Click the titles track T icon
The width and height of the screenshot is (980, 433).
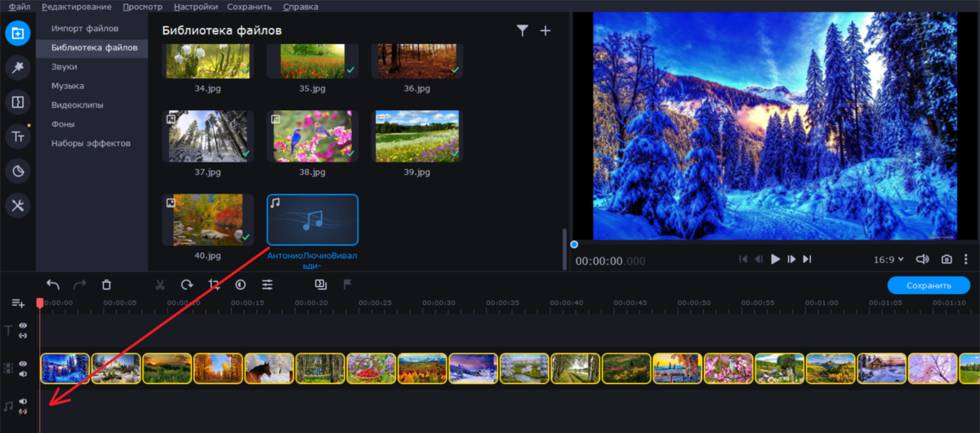tap(10, 330)
